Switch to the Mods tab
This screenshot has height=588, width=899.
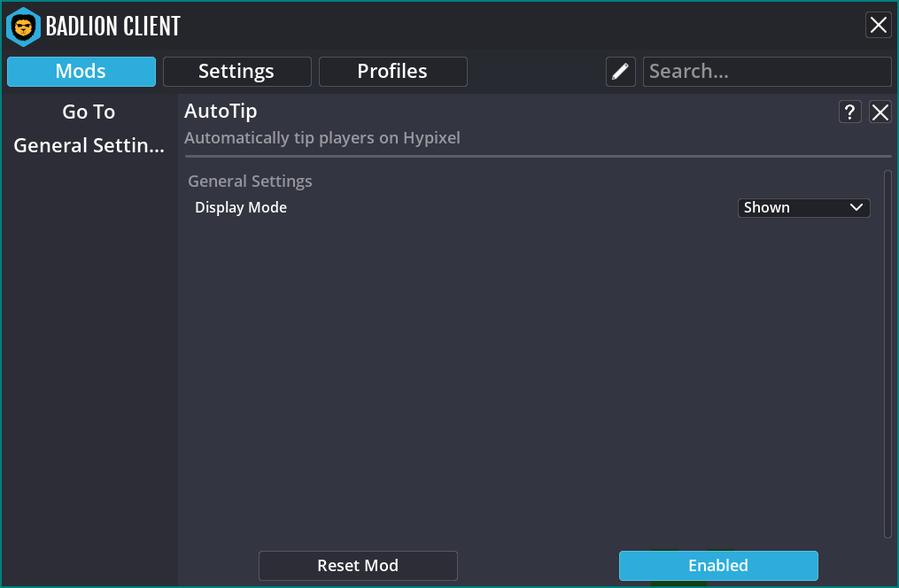coord(81,72)
